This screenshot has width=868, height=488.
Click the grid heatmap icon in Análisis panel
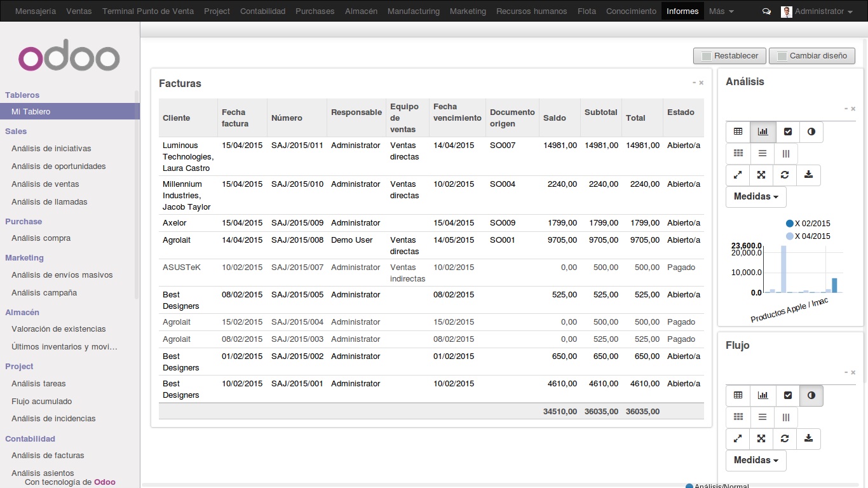[738, 154]
